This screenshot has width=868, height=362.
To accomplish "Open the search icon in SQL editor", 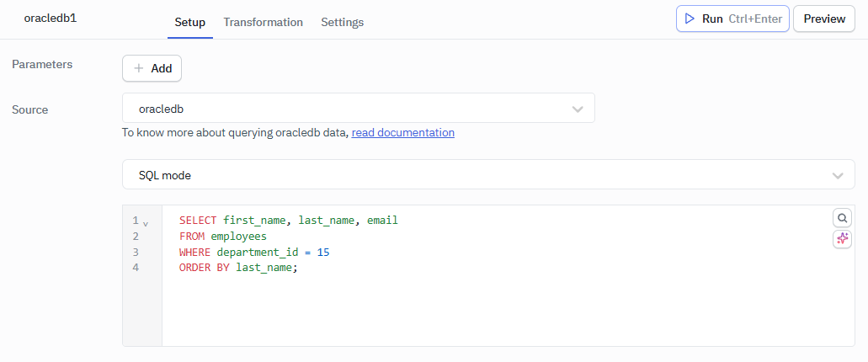I will 842,218.
